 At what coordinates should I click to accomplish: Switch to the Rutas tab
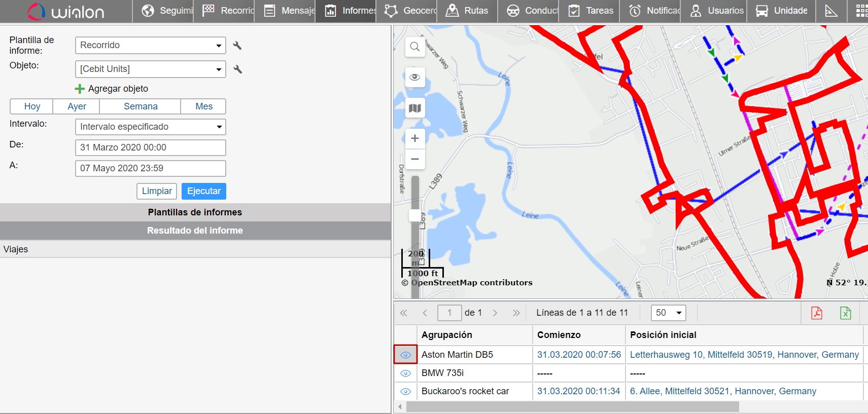(x=467, y=11)
